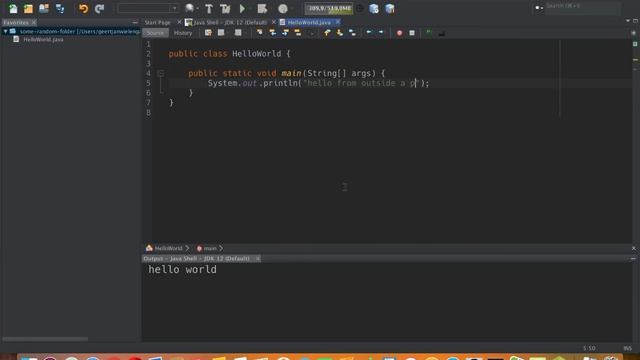This screenshot has width=640, height=360.
Task: Click the Profile Project toolbar icon
Action: coord(283,8)
